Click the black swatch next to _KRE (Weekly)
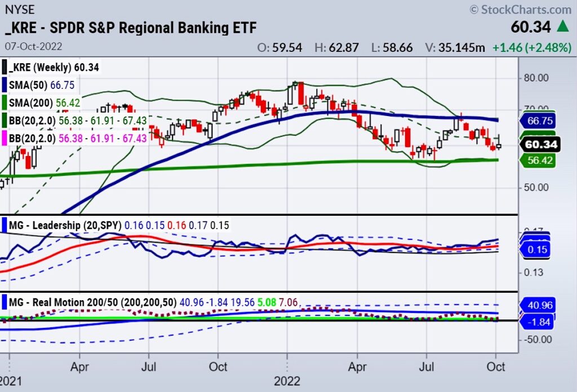The width and height of the screenshot is (577, 392). tap(4, 68)
